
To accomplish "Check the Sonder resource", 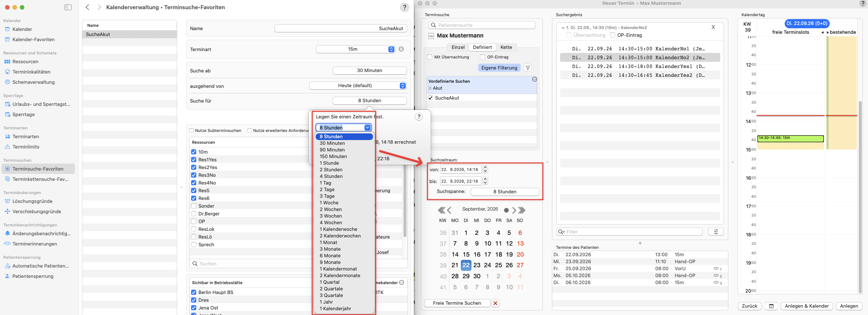I will pyautogui.click(x=194, y=206).
